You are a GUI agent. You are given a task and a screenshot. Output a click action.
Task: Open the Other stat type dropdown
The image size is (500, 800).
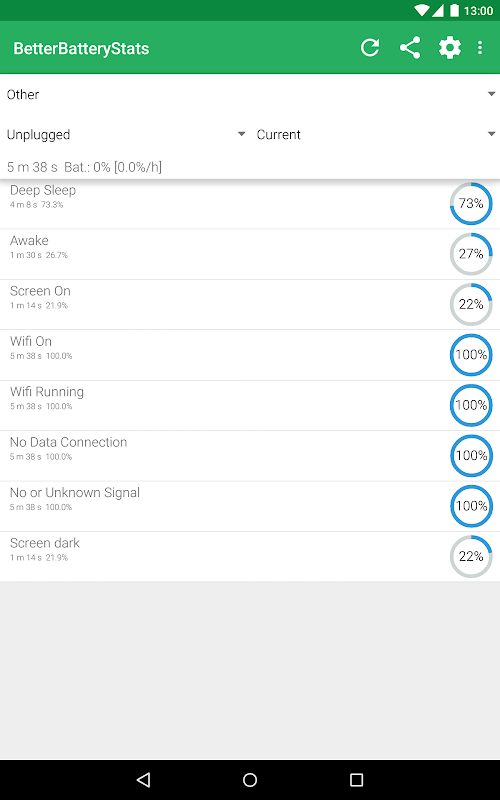(250, 94)
